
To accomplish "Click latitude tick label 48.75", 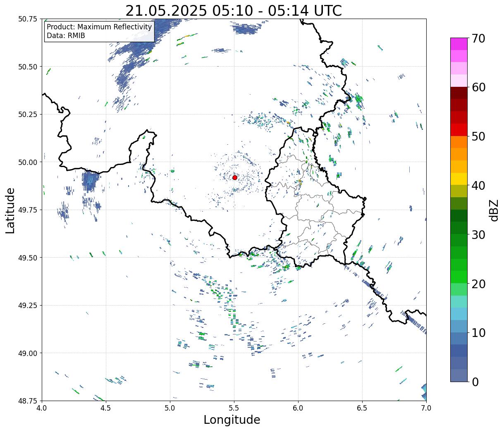I will click(28, 401).
